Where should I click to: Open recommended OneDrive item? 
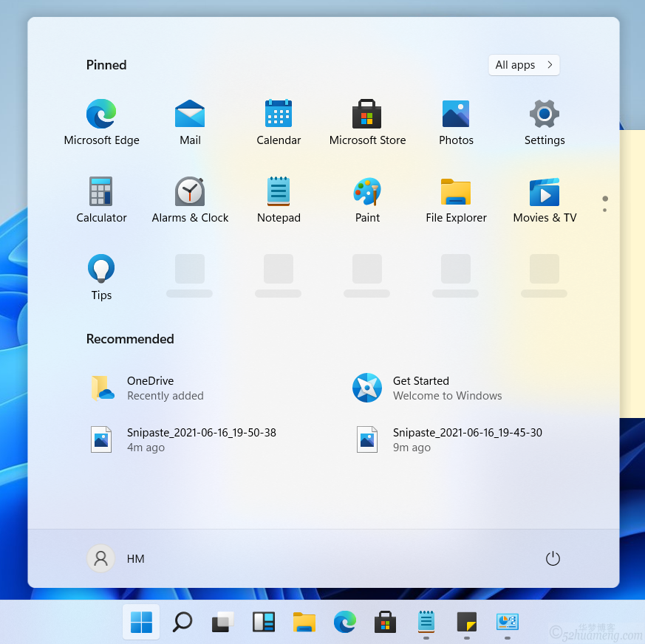(148, 388)
